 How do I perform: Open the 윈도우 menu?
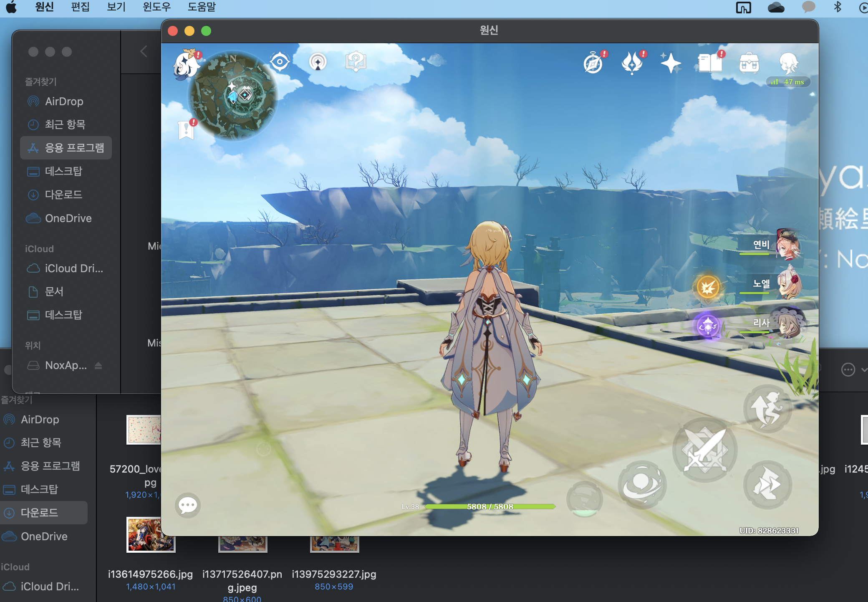pyautogui.click(x=156, y=7)
